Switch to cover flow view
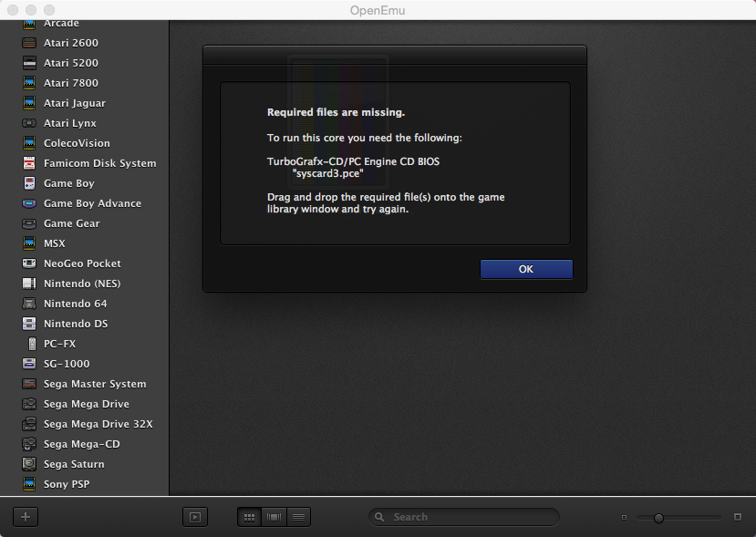 tap(274, 517)
